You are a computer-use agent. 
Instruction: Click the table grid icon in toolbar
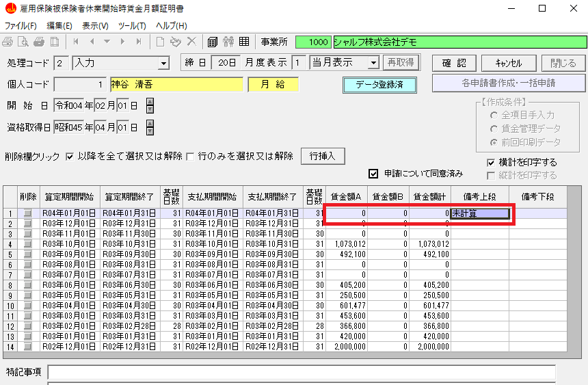tap(244, 42)
